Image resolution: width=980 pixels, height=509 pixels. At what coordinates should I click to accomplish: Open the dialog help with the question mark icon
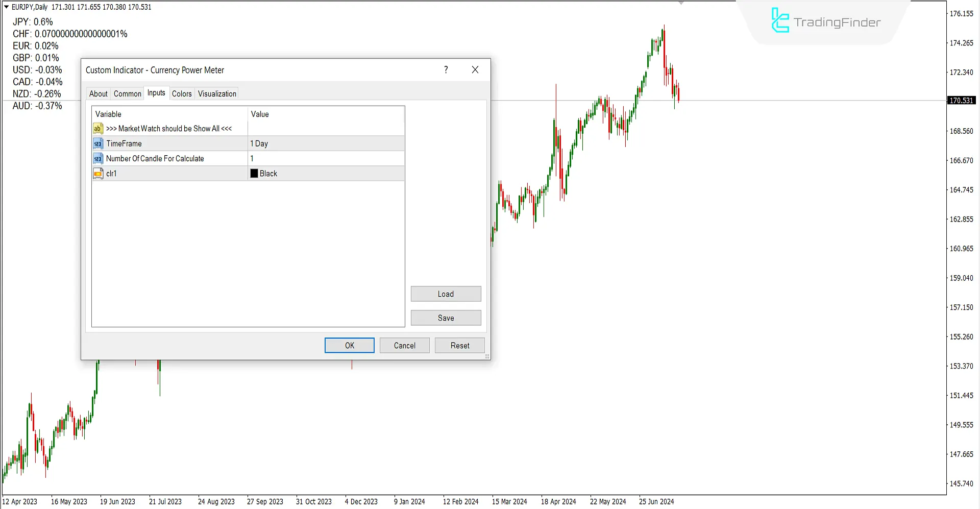pyautogui.click(x=446, y=69)
